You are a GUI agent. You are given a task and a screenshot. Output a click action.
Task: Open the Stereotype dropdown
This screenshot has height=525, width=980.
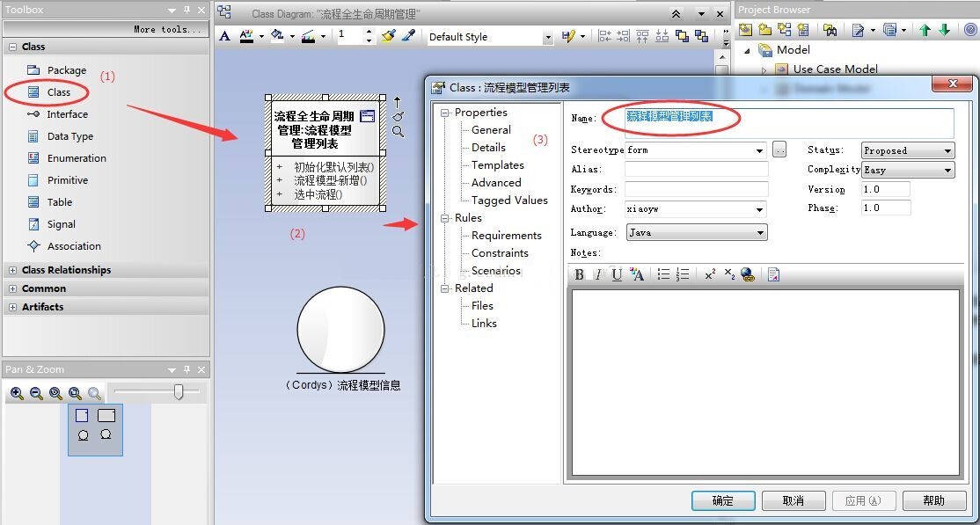(760, 150)
